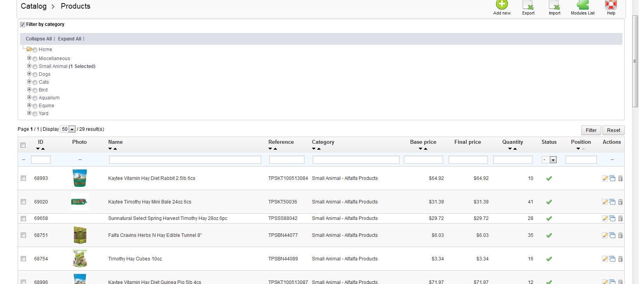
Task: Open the Status filter dropdown
Action: [x=549, y=160]
